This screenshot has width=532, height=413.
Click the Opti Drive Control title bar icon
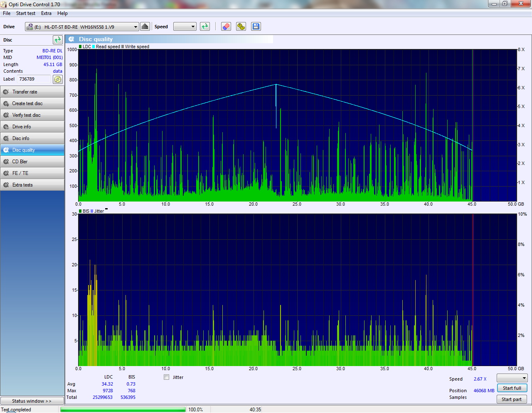click(x=4, y=4)
